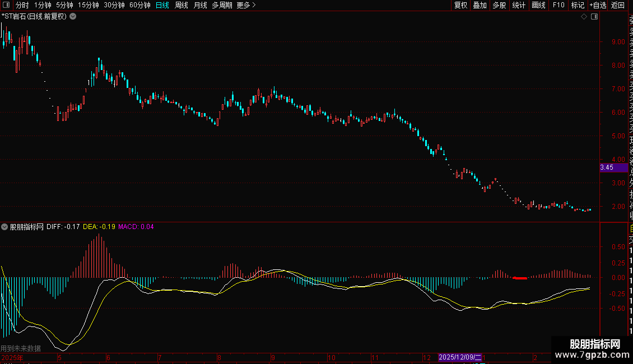The width and height of the screenshot is (633, 364).
Task: Select the 60分钟 period
Action: [x=139, y=5]
